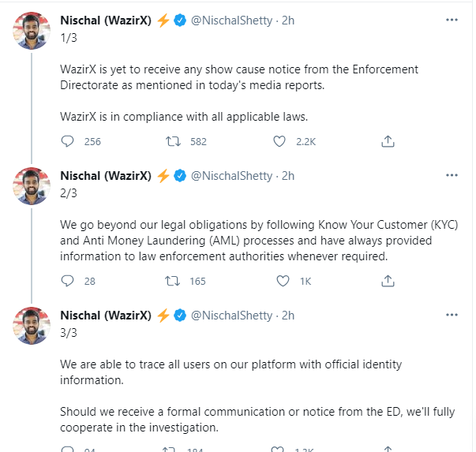
Task: Open Nischal's profile picture on first tweet
Action: (x=33, y=30)
